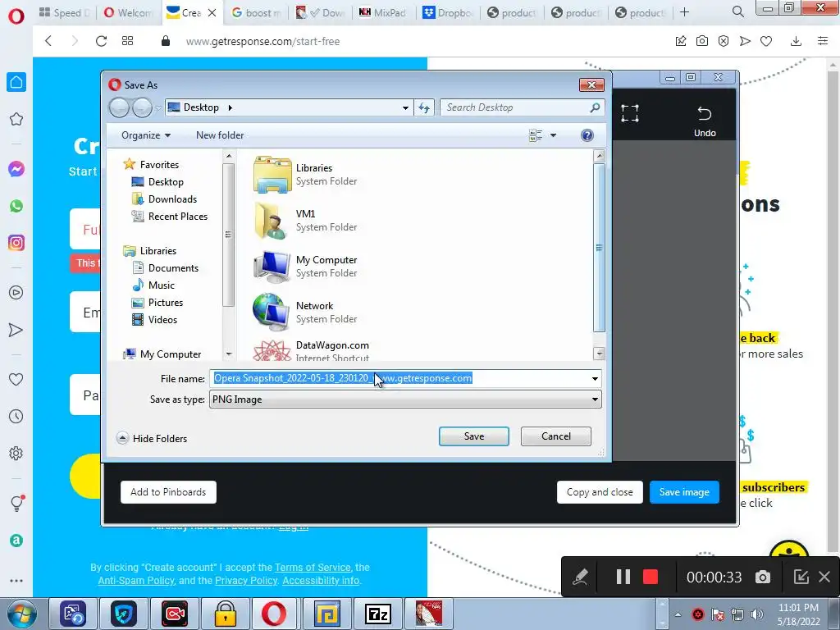The image size is (840, 630).
Task: Click the snapshot camera icon in address bar
Action: point(702,41)
